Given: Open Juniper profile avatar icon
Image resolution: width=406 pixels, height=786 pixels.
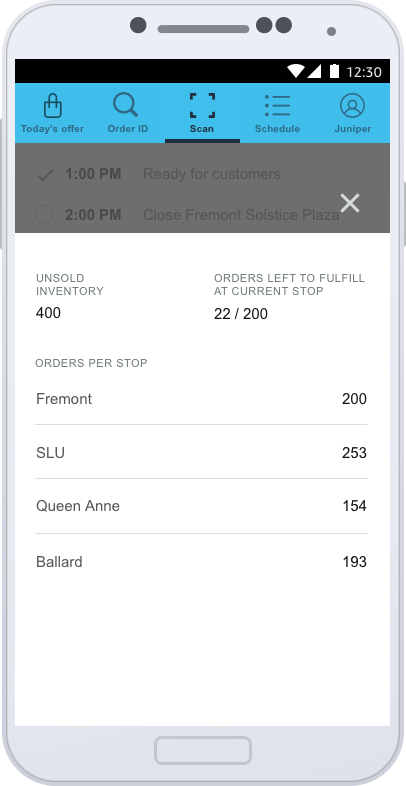Looking at the screenshot, I should tap(352, 105).
